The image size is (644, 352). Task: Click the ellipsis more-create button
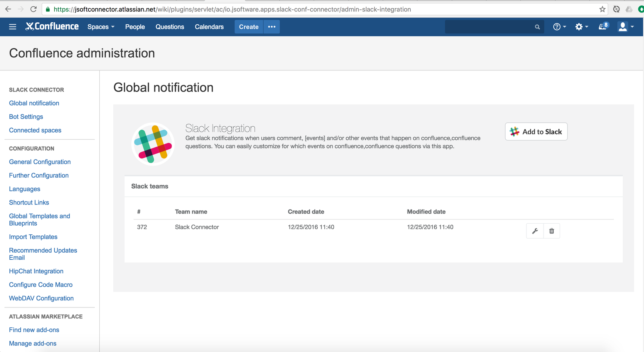click(x=272, y=27)
